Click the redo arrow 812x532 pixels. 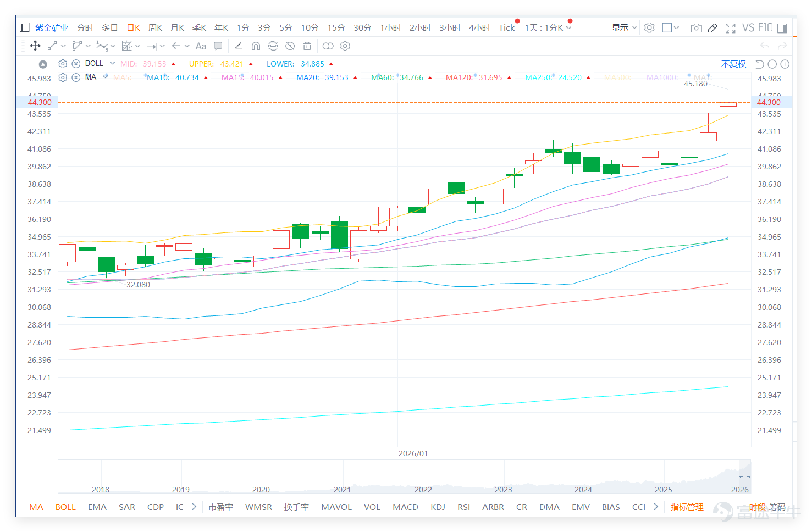[782, 46]
